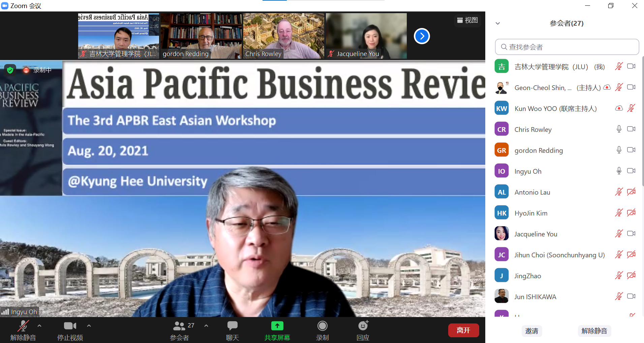644x343 pixels.
Task: Click the Record (录制) icon in toolbar
Action: click(x=322, y=326)
